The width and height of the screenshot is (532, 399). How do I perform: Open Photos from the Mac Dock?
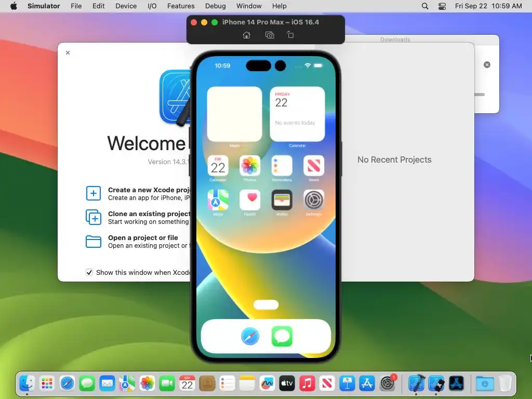pyautogui.click(x=147, y=383)
